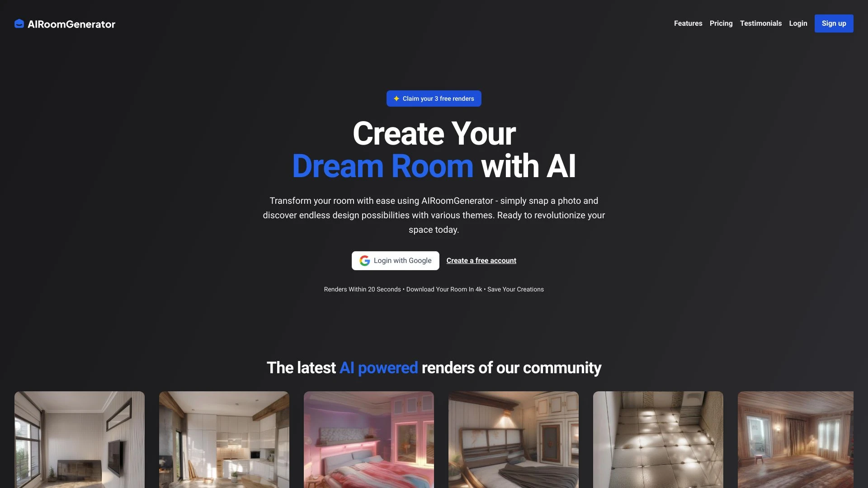The height and width of the screenshot is (488, 868).
Task: Open the Features navigation menu item
Action: tap(688, 23)
